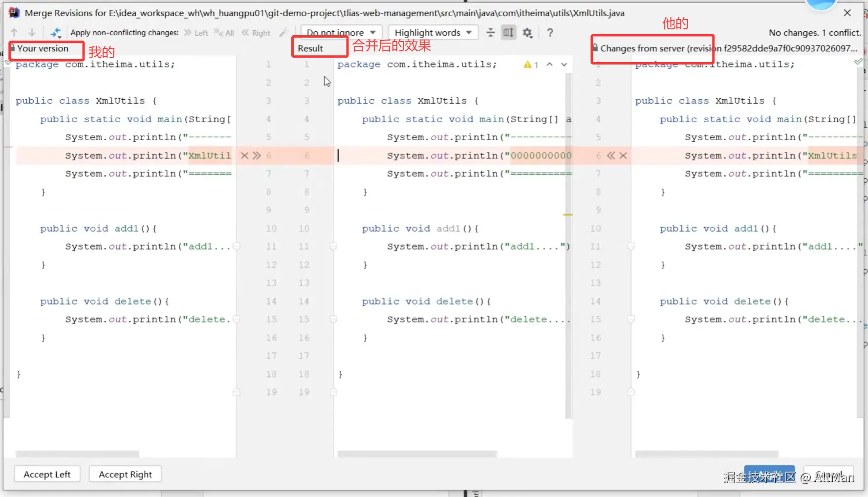Accept left change with double right arrows

257,155
